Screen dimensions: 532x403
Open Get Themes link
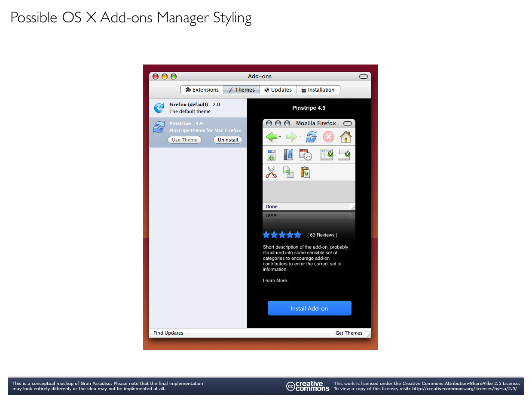[x=349, y=333]
